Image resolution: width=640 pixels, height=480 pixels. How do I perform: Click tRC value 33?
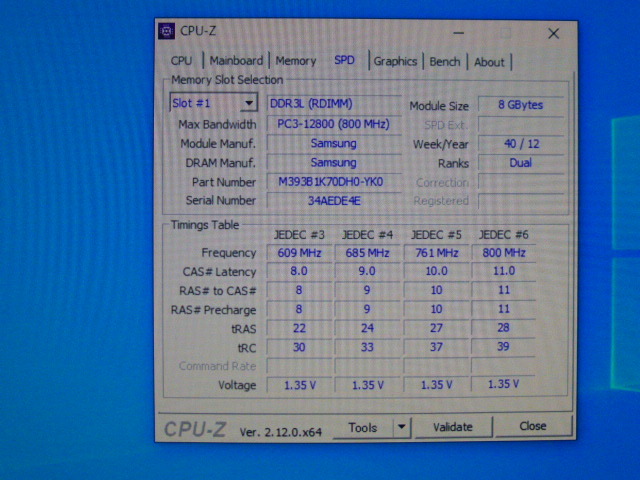point(367,347)
